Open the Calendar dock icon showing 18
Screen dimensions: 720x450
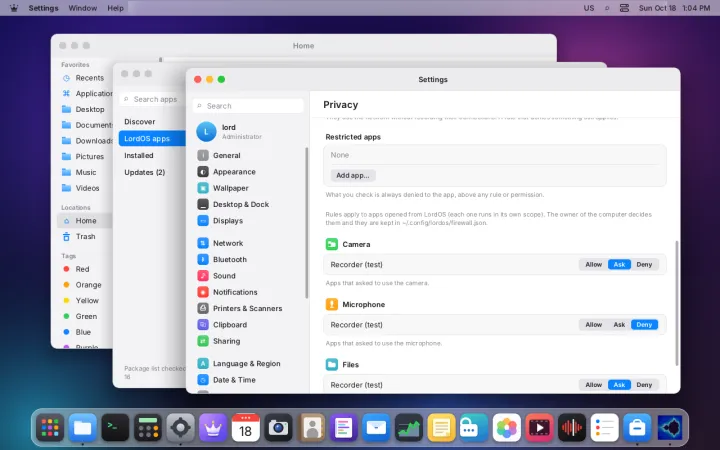click(x=246, y=428)
